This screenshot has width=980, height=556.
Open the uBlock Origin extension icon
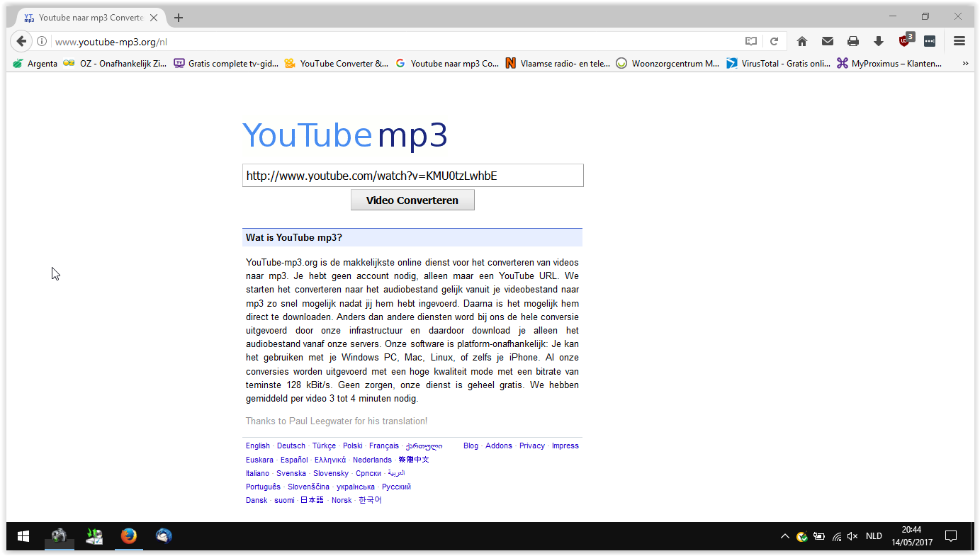906,40
